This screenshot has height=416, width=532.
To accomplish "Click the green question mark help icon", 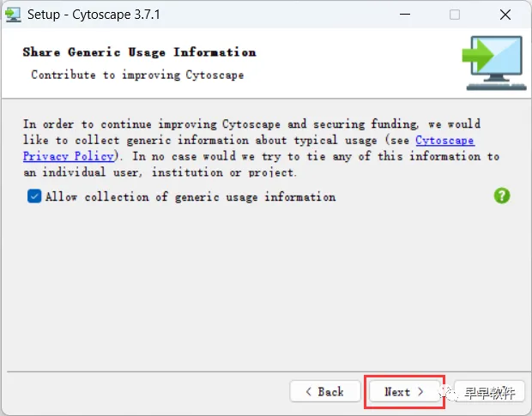I will (502, 196).
